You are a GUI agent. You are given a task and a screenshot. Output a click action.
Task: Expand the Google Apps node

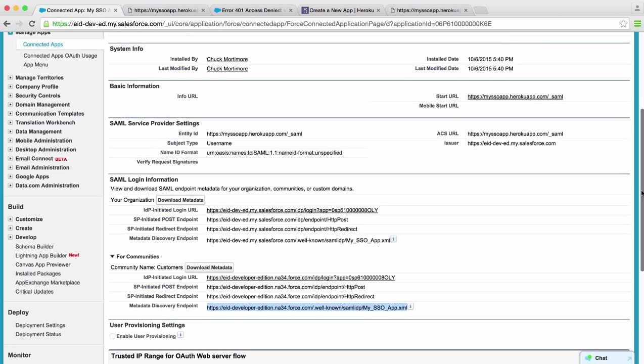(x=10, y=176)
